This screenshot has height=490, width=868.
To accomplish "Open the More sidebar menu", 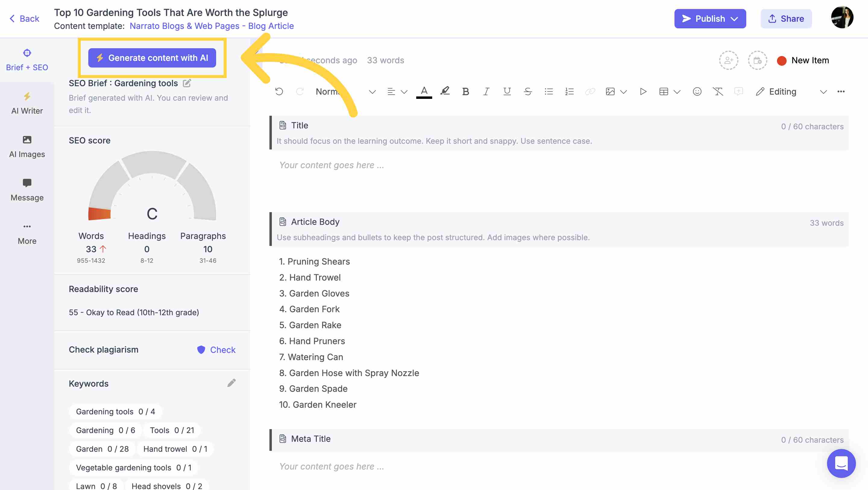I will 27,234.
